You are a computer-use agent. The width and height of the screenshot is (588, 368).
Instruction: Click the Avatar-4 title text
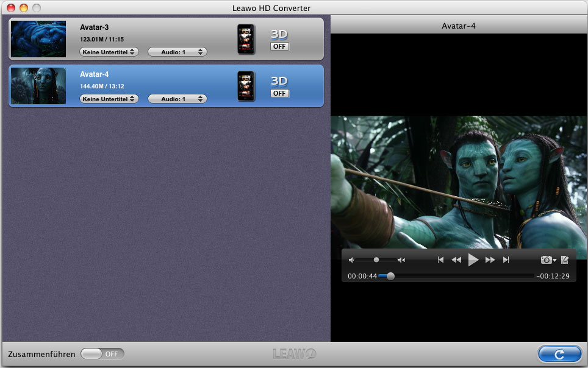(x=94, y=74)
